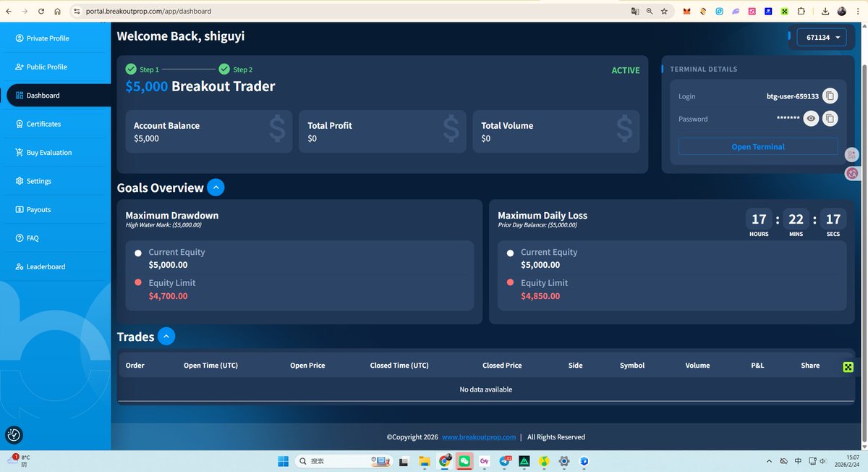Copy the terminal password

(x=830, y=119)
